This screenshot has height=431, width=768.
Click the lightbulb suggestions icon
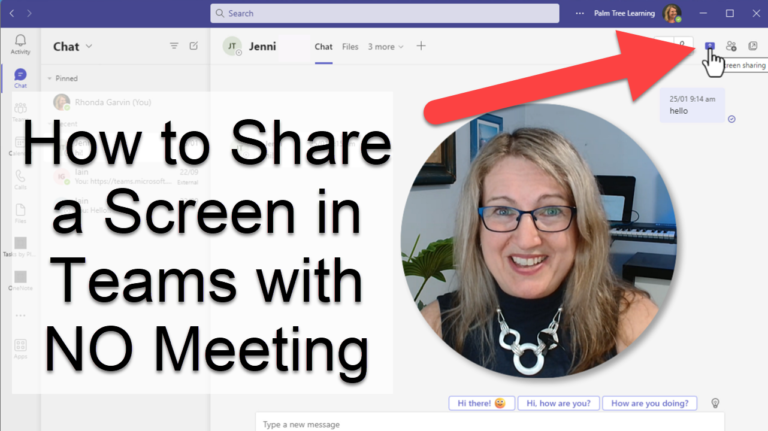click(715, 403)
